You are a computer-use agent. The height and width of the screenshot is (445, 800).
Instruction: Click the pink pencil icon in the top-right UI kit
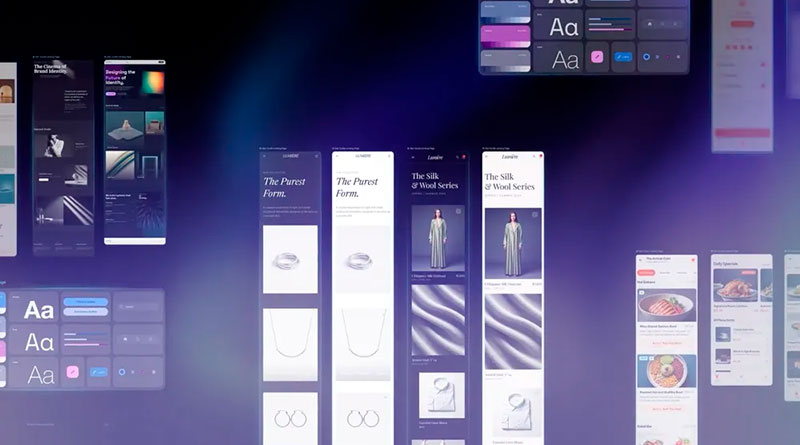point(597,57)
